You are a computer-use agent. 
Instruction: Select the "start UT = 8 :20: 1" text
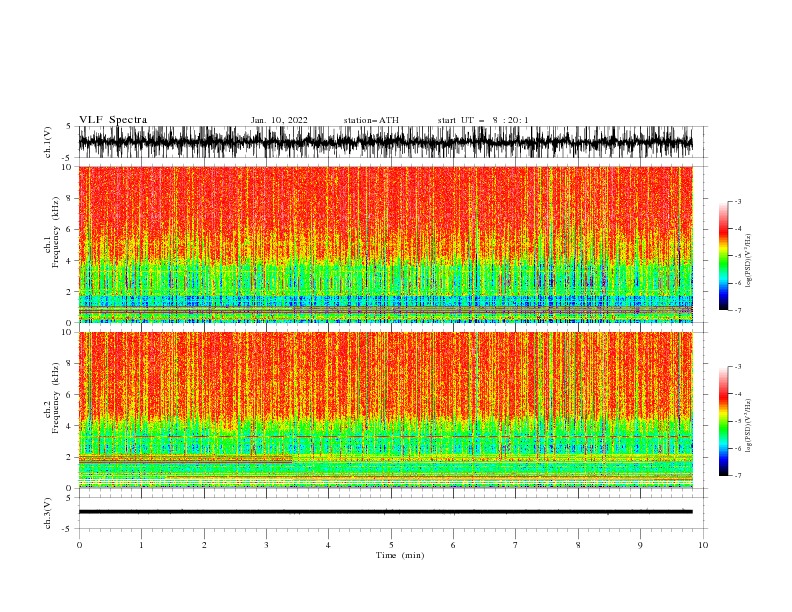(x=483, y=120)
